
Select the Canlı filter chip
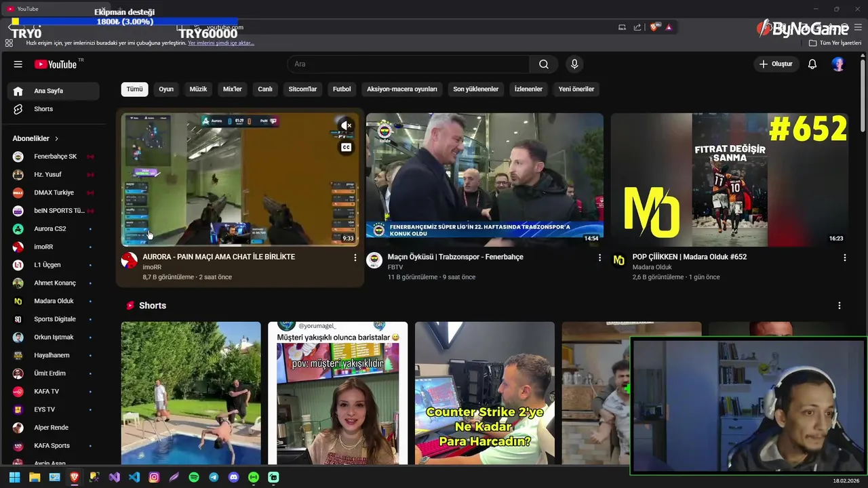coord(265,89)
